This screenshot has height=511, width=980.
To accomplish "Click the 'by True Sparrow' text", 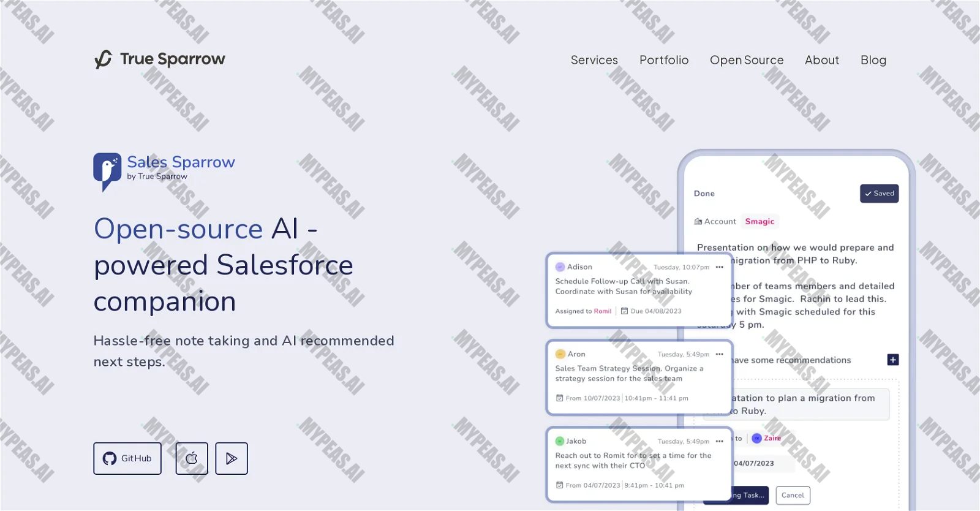I will click(157, 176).
